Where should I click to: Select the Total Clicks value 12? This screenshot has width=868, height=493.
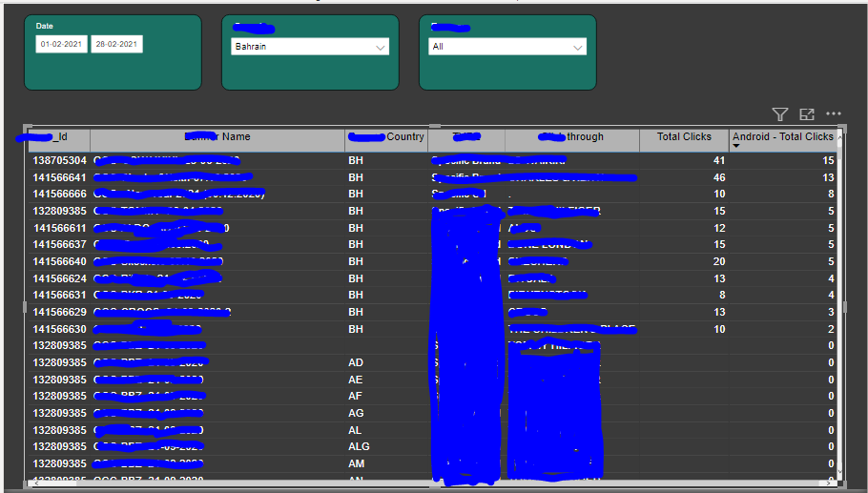click(x=719, y=228)
